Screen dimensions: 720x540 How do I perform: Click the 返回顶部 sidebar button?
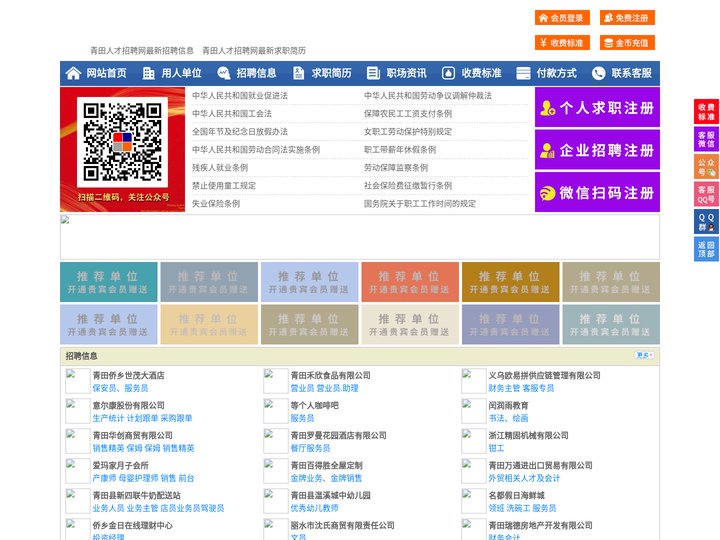click(x=706, y=249)
